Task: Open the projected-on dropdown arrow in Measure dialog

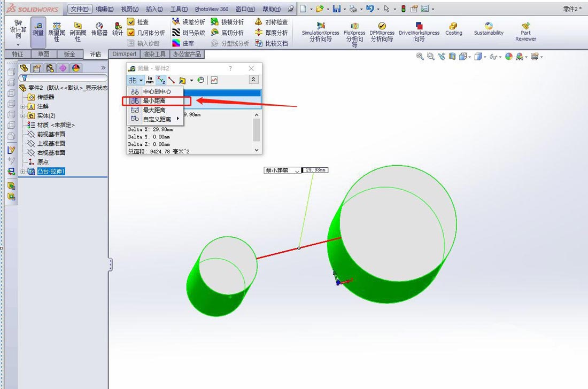Action: (191, 80)
